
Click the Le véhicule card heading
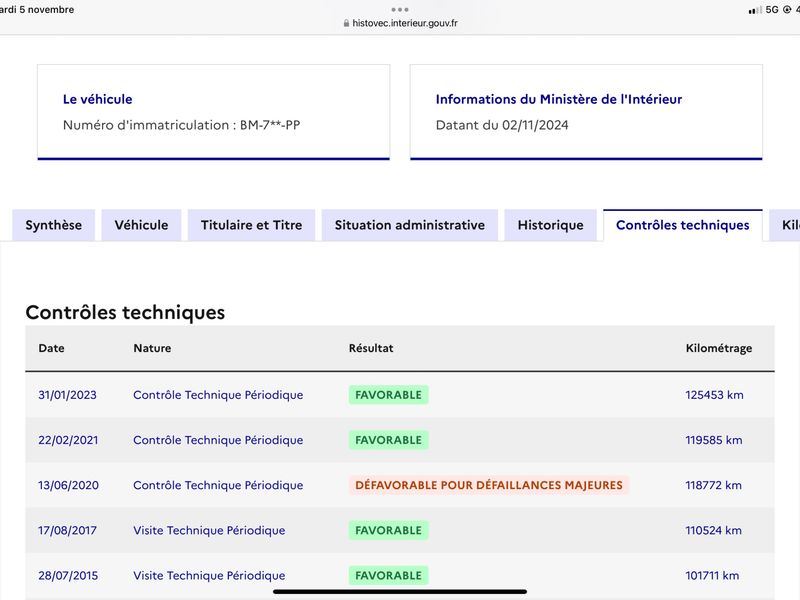tap(97, 99)
